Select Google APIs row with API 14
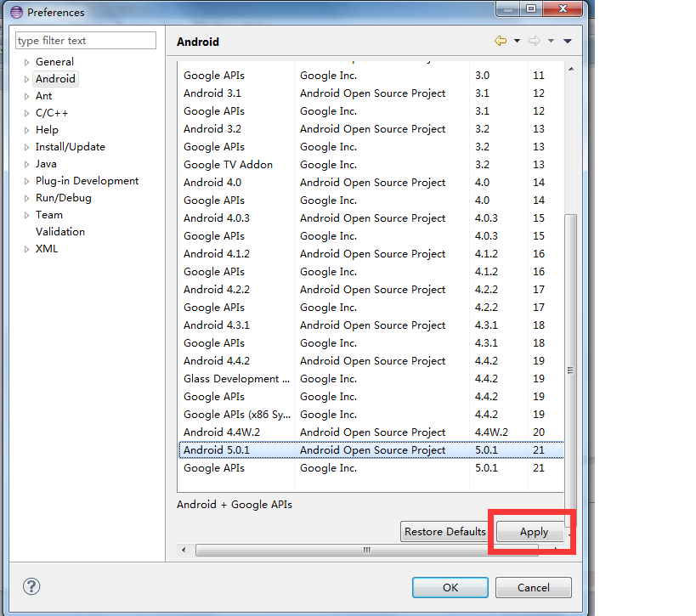The image size is (696, 616). pos(371,201)
